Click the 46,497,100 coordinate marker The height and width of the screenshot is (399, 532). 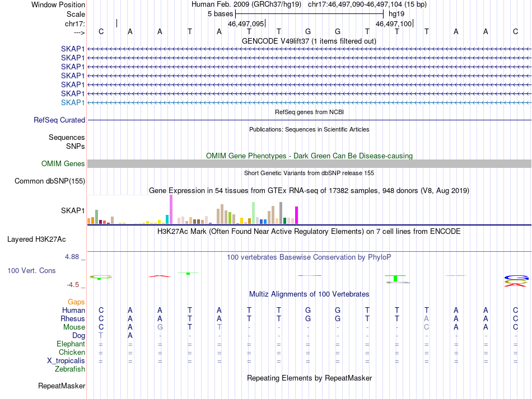pyautogui.click(x=394, y=24)
